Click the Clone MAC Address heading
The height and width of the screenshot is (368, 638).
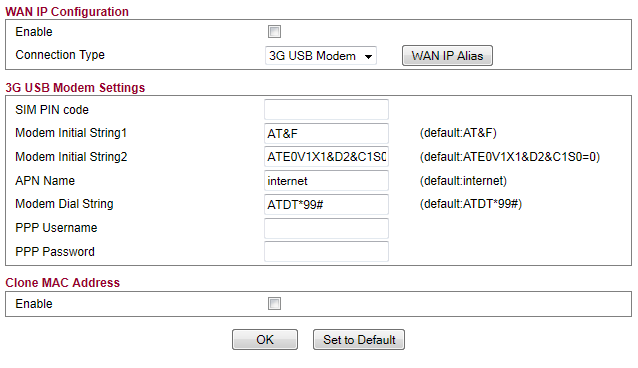[x=62, y=283]
